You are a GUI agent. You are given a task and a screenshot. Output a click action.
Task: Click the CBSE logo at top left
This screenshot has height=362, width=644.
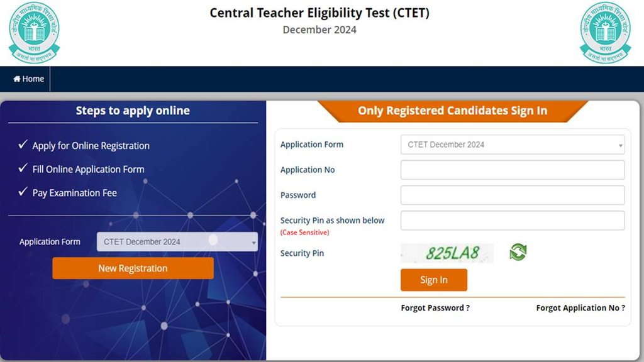pos(34,31)
